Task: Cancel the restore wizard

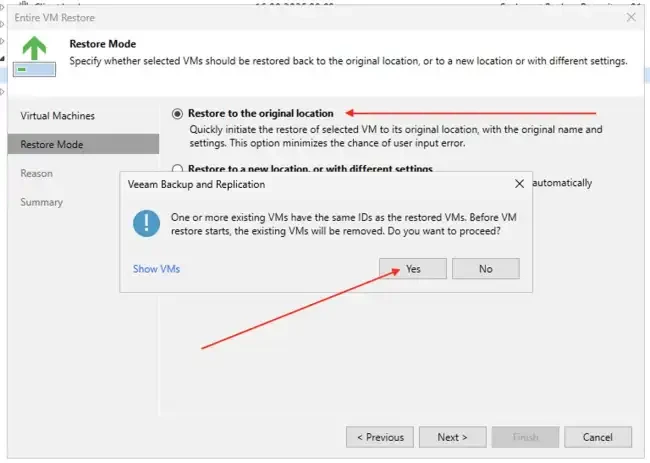Action: pos(598,437)
